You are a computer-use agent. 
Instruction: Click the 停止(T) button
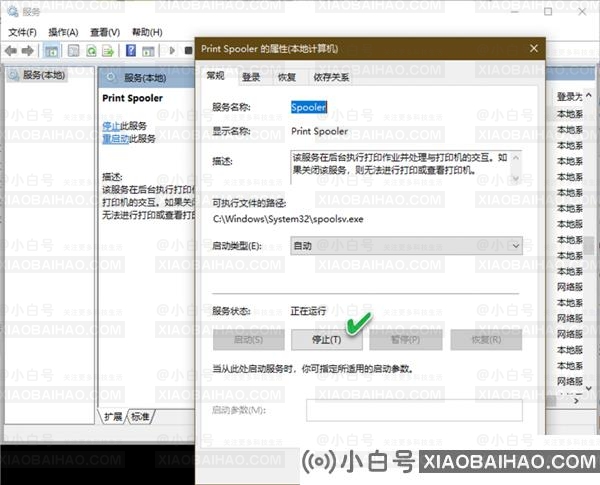coord(326,340)
